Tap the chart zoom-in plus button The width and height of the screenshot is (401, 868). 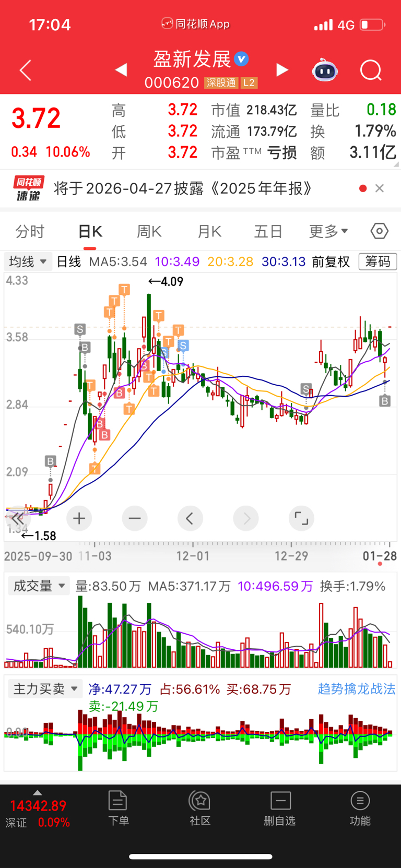point(79,518)
